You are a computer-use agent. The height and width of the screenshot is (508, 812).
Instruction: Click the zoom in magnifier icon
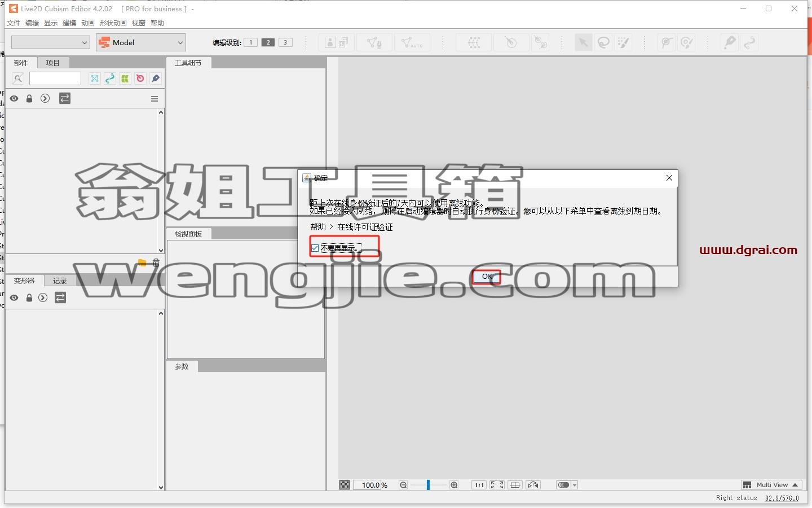[454, 485]
